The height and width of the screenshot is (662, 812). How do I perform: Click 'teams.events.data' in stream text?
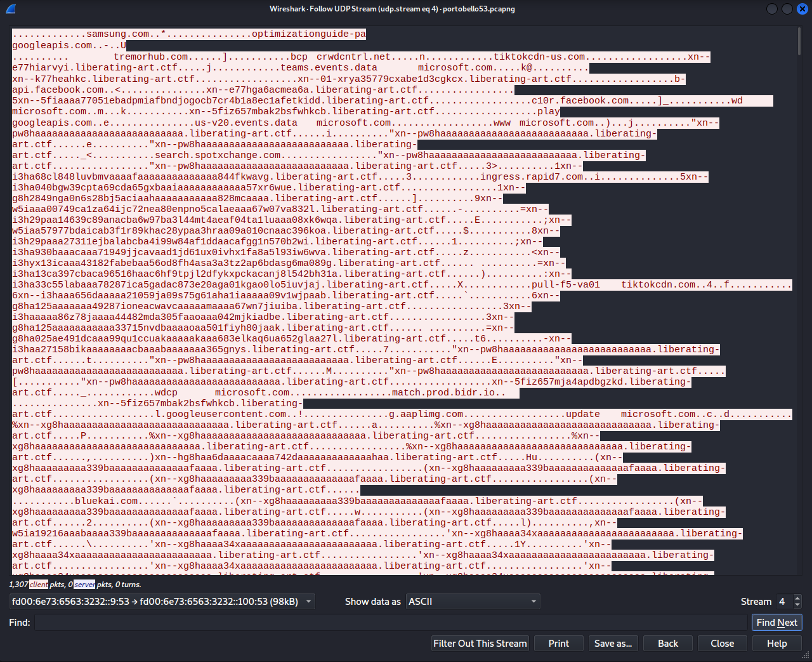click(329, 67)
